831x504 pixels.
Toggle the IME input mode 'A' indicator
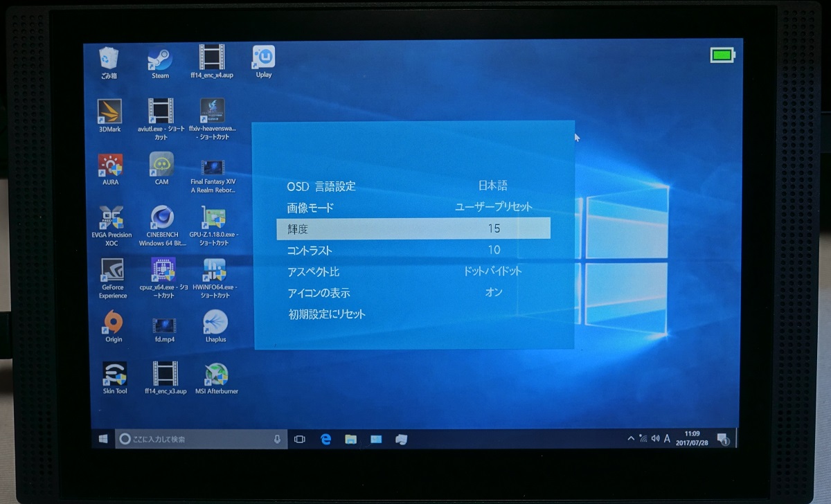coord(667,438)
